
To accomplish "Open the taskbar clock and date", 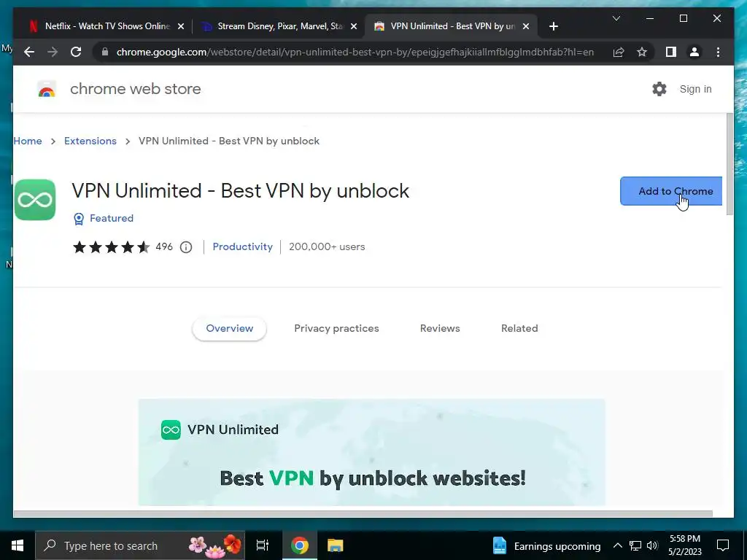I will pyautogui.click(x=684, y=545).
